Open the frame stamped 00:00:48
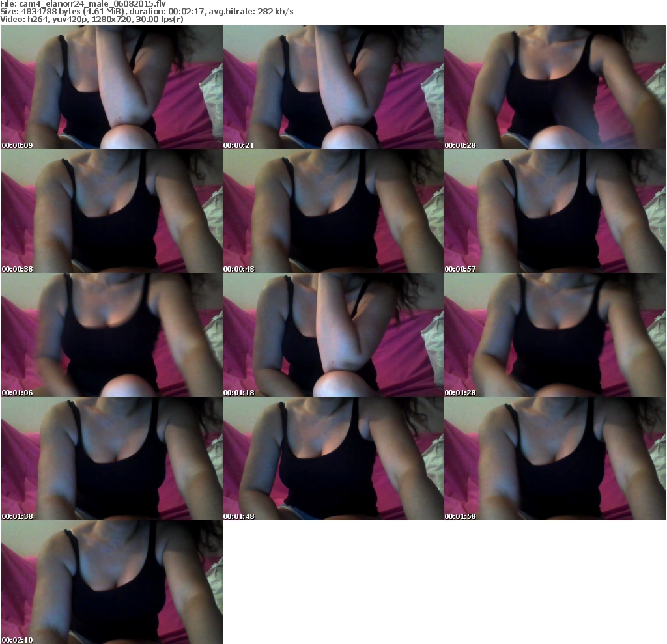This screenshot has height=644, width=667. click(333, 211)
